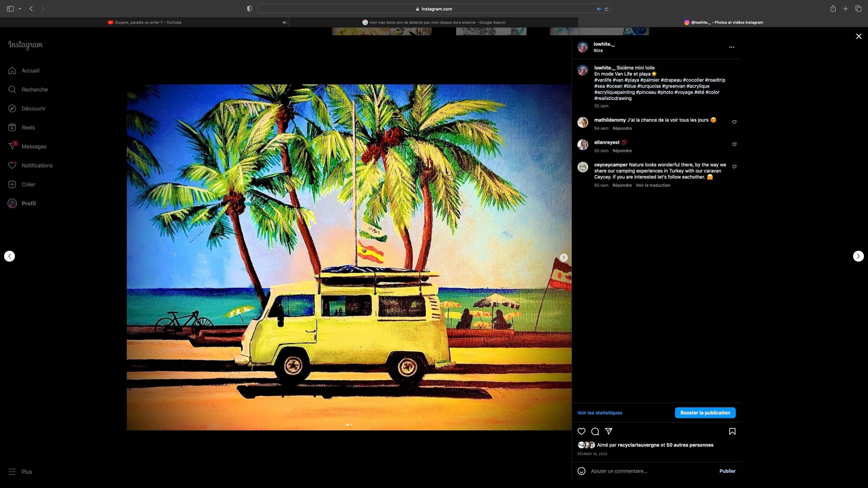The height and width of the screenshot is (488, 868).
Task: Like the post using the heart icon
Action: [x=581, y=431]
